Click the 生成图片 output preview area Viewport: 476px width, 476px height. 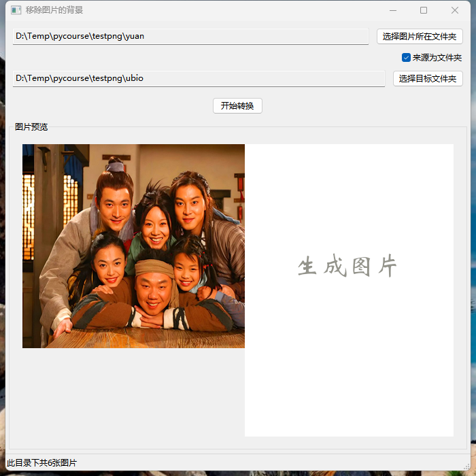(x=349, y=290)
